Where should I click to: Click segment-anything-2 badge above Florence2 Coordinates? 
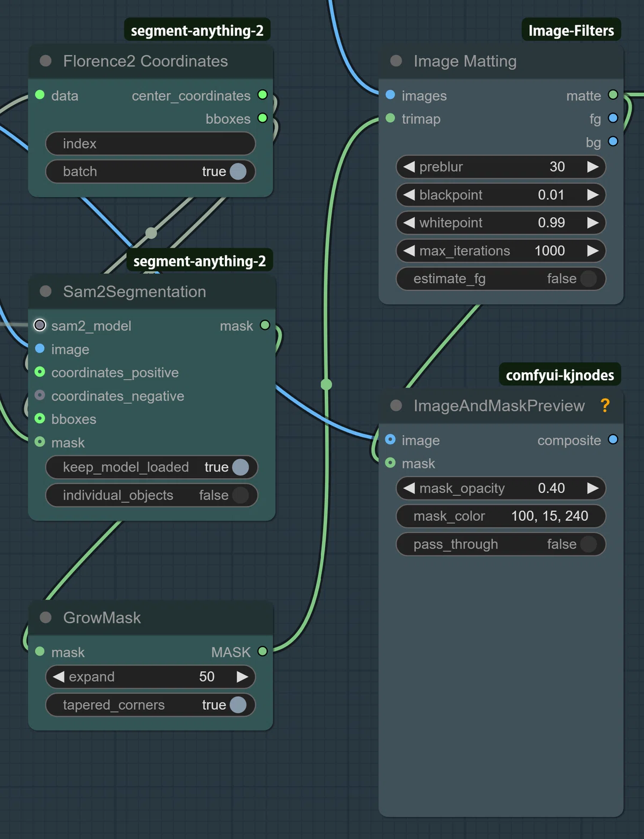click(197, 31)
